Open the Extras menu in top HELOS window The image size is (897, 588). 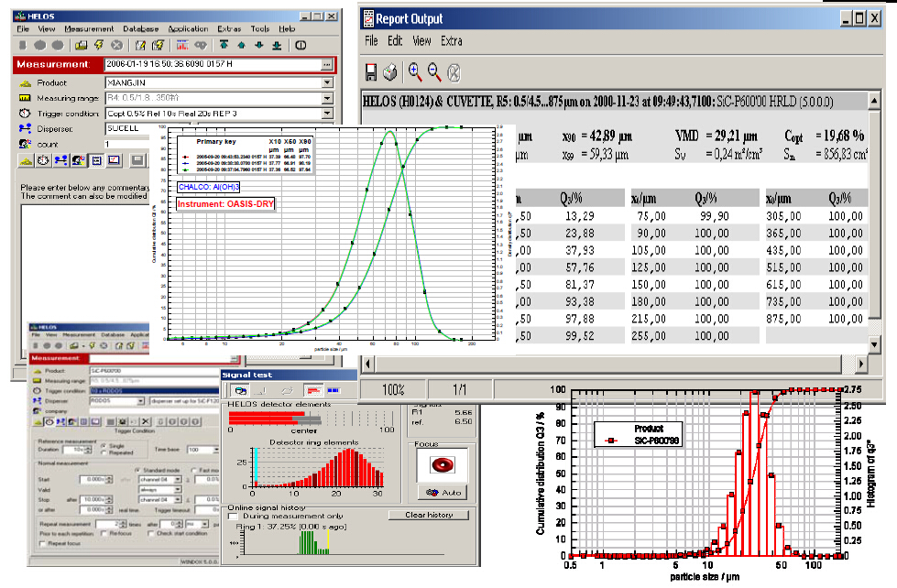[229, 28]
